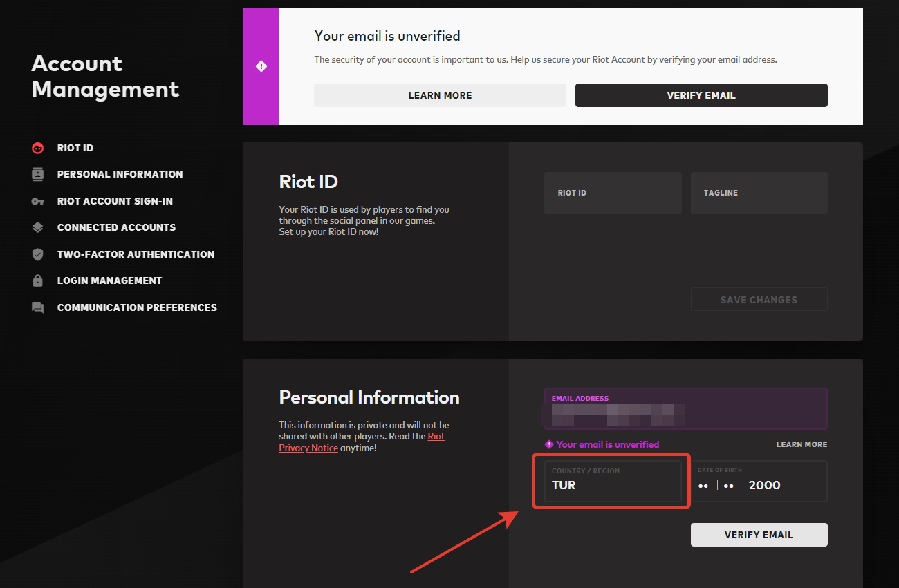The width and height of the screenshot is (899, 588).
Task: Open Communication Preferences from the sidebar
Action: coord(137,307)
